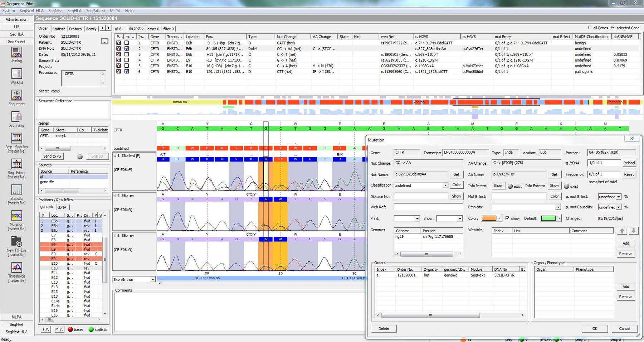Switch to the Statistic tab

pos(59,29)
